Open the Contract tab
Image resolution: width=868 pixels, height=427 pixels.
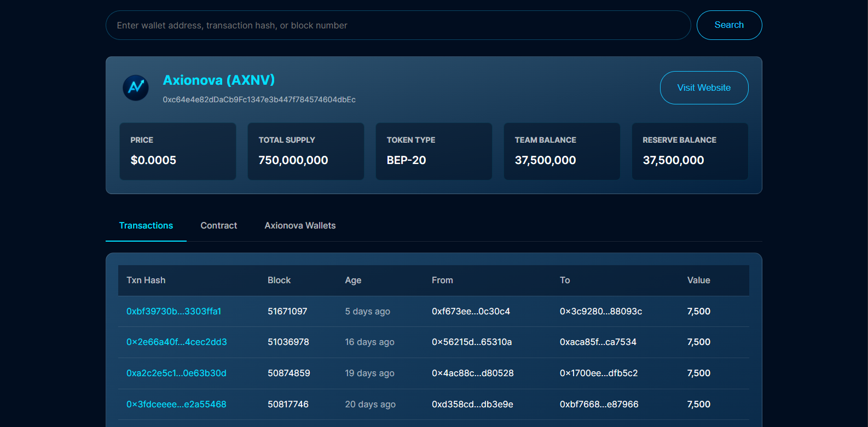tap(218, 226)
